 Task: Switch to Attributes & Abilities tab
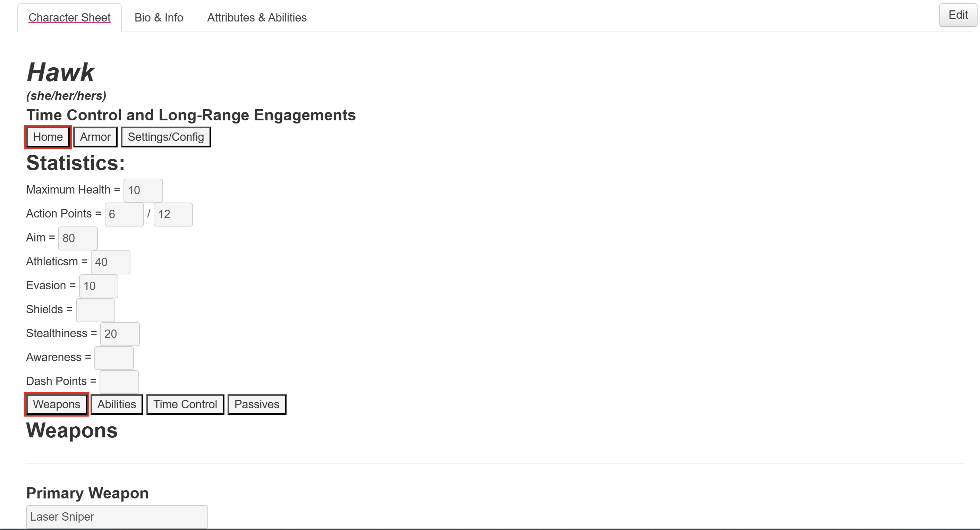tap(257, 17)
